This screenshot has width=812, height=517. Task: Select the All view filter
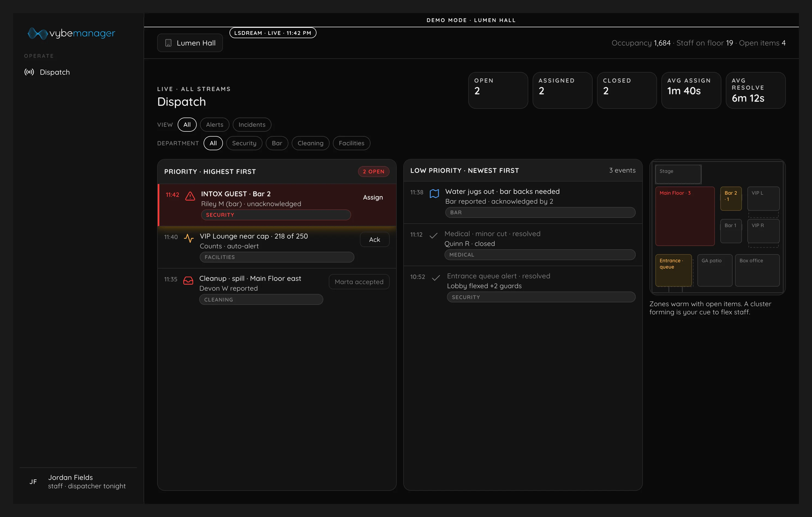(x=187, y=124)
